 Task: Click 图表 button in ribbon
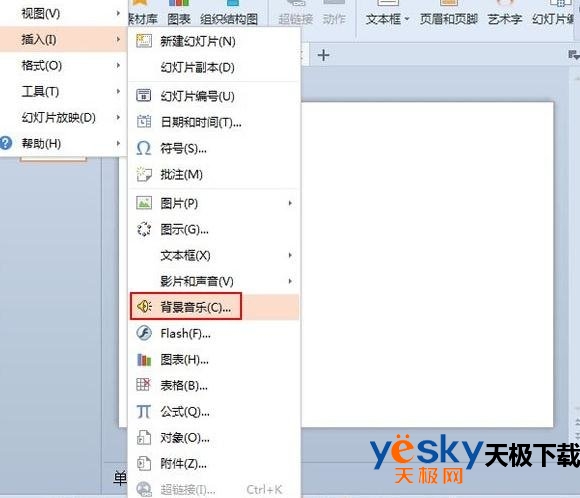pyautogui.click(x=179, y=13)
